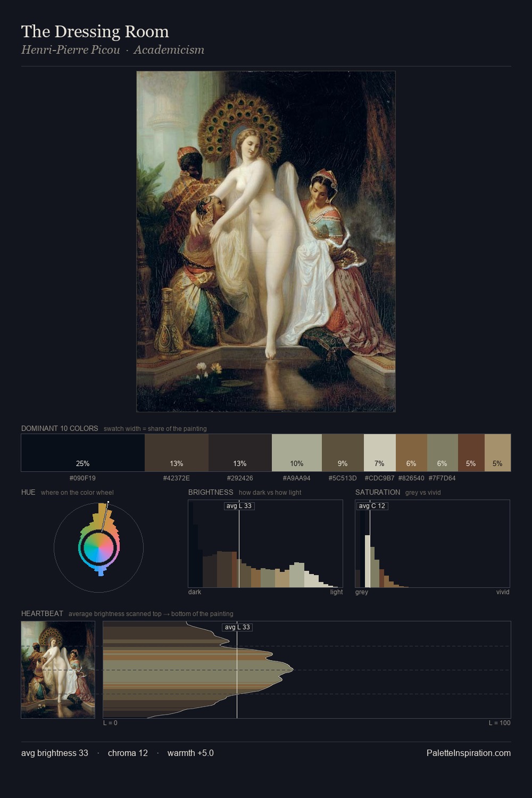Pick the 9% swatch #5C513D
This screenshot has height=798, width=532.
point(343,453)
